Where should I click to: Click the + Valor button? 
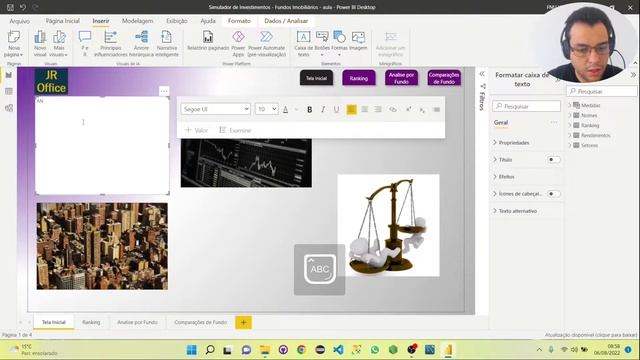click(x=196, y=130)
